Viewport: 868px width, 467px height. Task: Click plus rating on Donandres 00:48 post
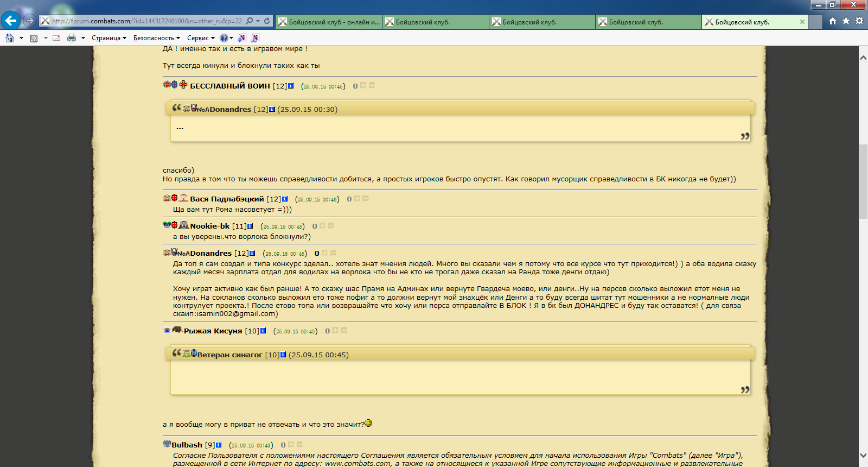pyautogui.click(x=324, y=253)
